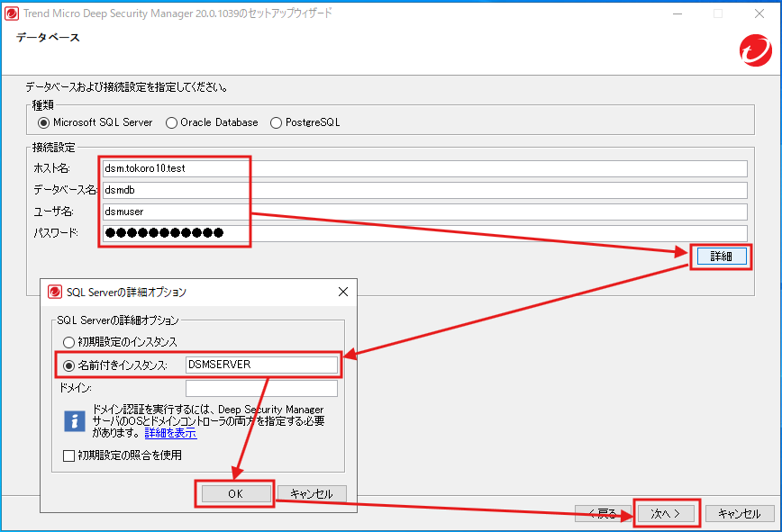Open the 詳細 advanced options button

[721, 256]
